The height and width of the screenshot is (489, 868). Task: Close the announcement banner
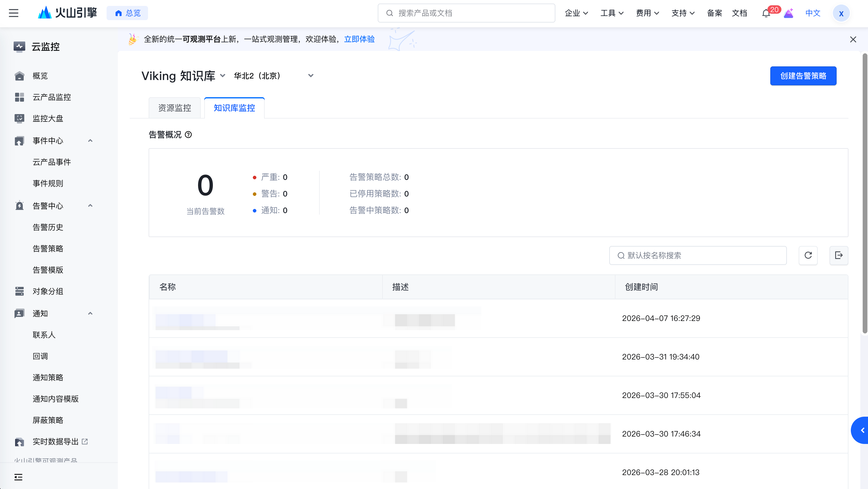(853, 39)
